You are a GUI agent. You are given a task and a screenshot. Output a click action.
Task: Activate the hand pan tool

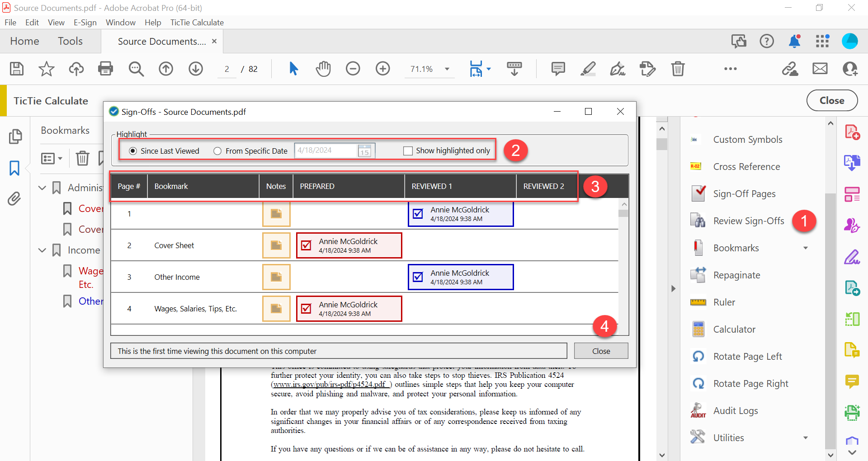click(x=323, y=69)
